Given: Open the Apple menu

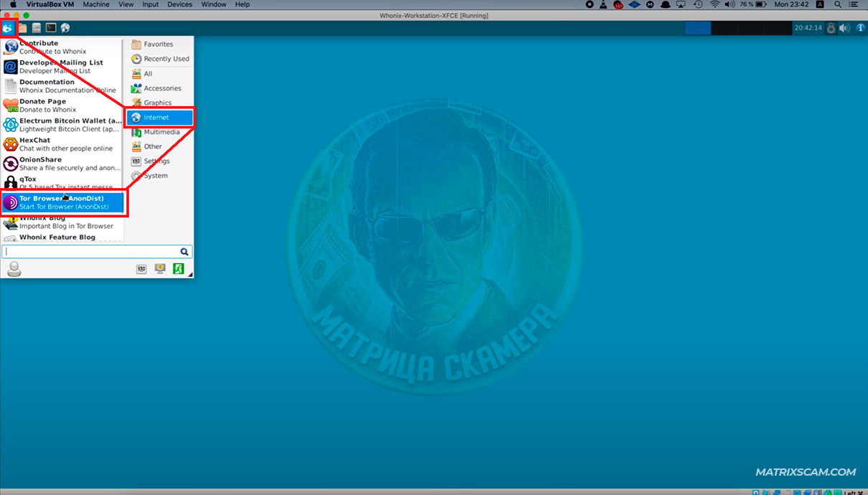Looking at the screenshot, I should (x=13, y=4).
